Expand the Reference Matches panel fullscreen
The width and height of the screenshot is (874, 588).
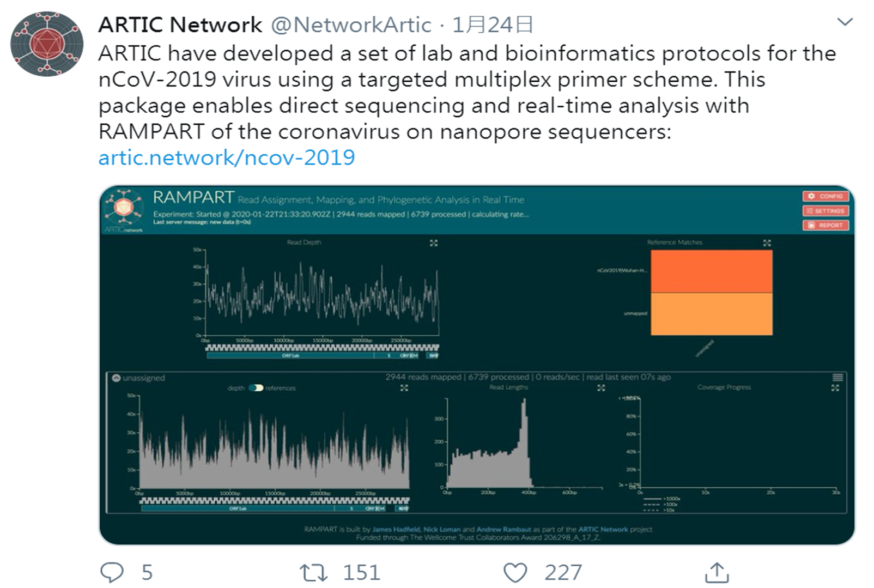(767, 243)
